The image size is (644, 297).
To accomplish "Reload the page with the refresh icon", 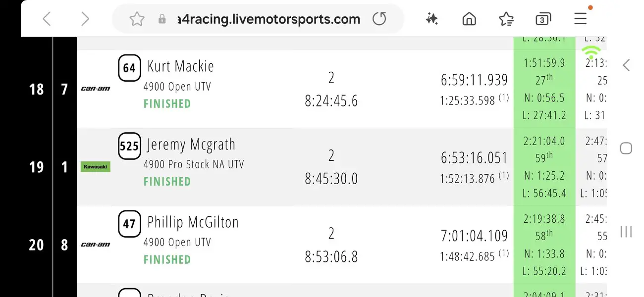I will click(x=379, y=19).
